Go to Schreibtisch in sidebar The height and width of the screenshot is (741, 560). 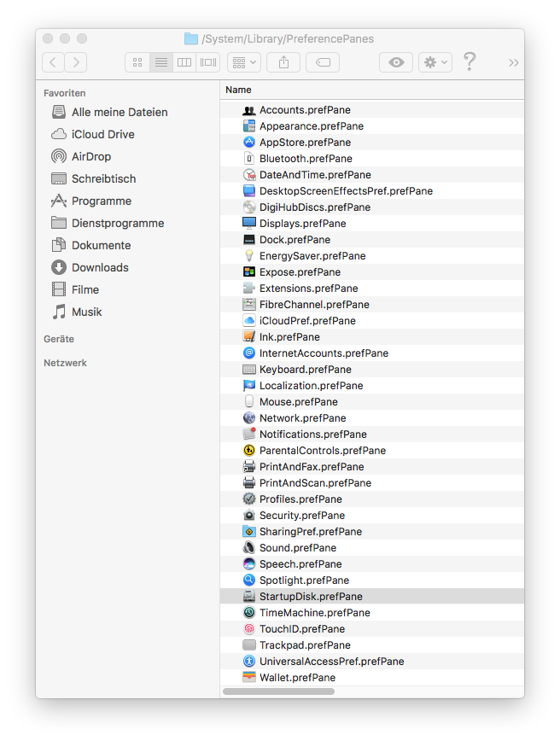click(x=93, y=178)
